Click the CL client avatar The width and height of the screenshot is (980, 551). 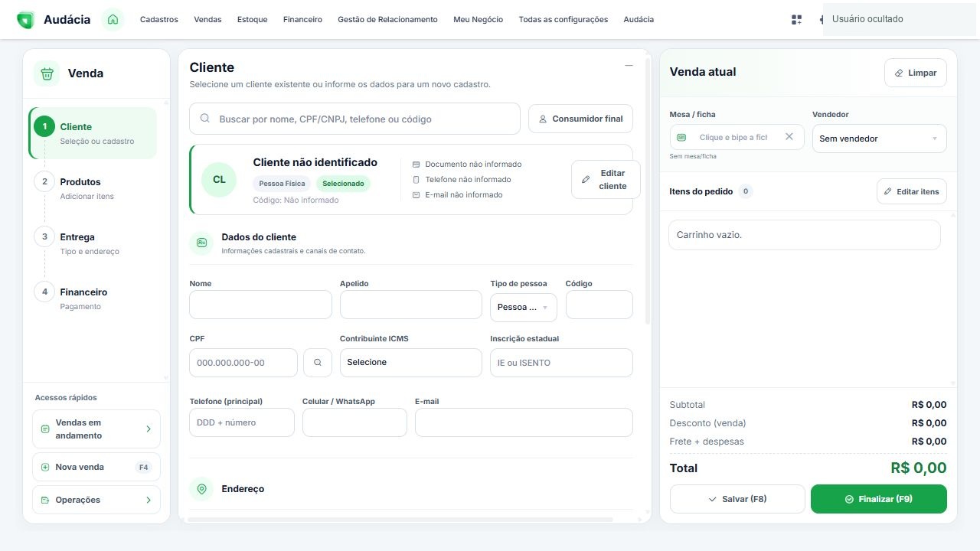pyautogui.click(x=219, y=180)
